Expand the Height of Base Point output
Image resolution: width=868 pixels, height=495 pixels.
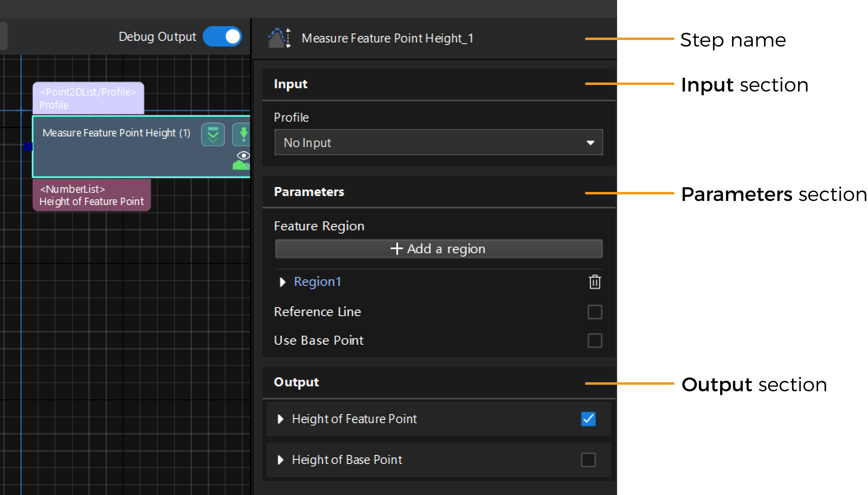[x=280, y=460]
